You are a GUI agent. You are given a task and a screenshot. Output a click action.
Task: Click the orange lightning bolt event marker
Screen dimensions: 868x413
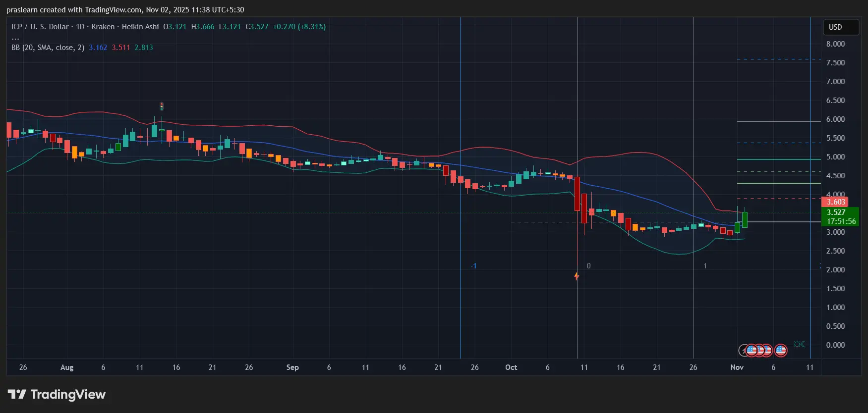coord(577,276)
